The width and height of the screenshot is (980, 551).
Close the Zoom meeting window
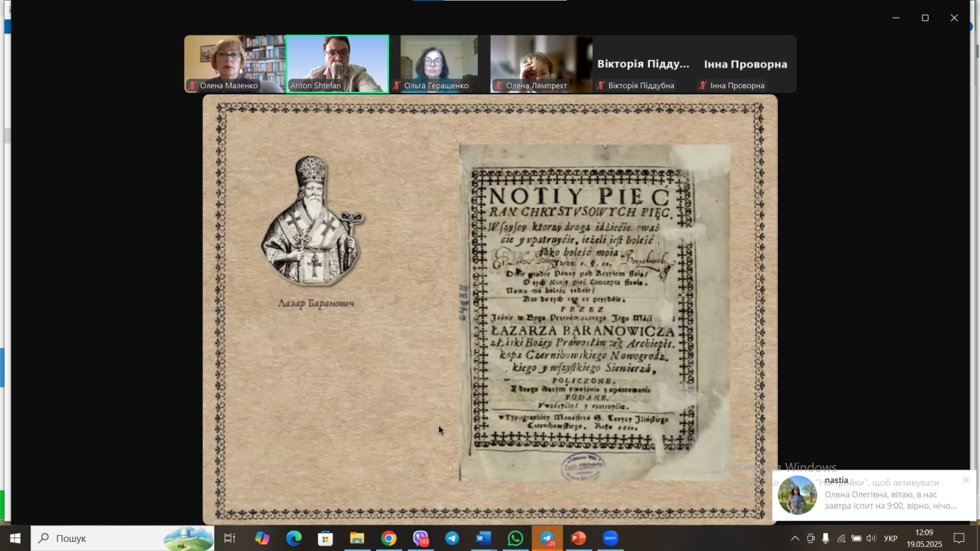pos(954,18)
